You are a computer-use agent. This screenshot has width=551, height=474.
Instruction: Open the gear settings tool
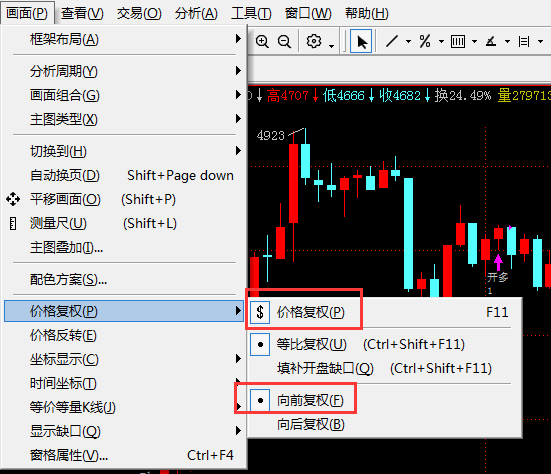tap(313, 41)
